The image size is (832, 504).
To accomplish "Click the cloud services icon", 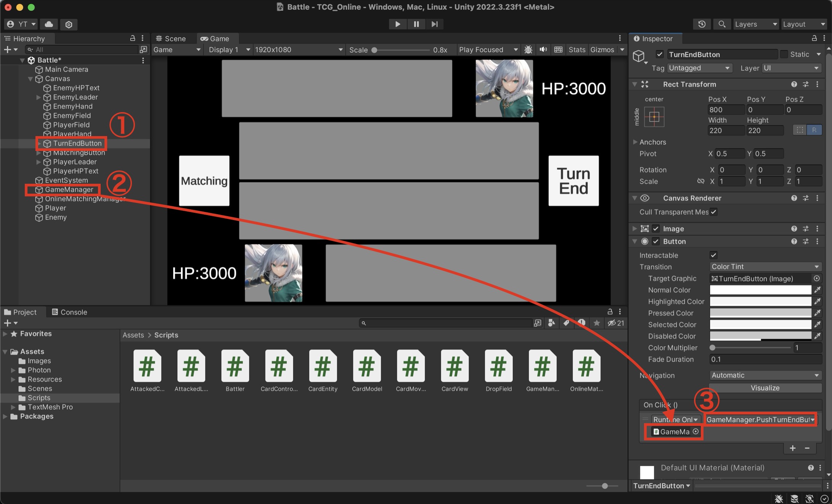I will click(x=49, y=24).
